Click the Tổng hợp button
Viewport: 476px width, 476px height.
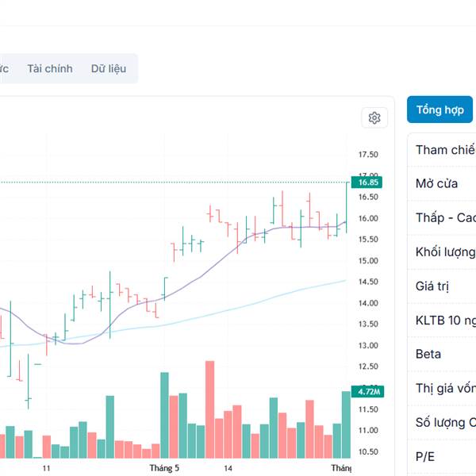click(x=440, y=109)
